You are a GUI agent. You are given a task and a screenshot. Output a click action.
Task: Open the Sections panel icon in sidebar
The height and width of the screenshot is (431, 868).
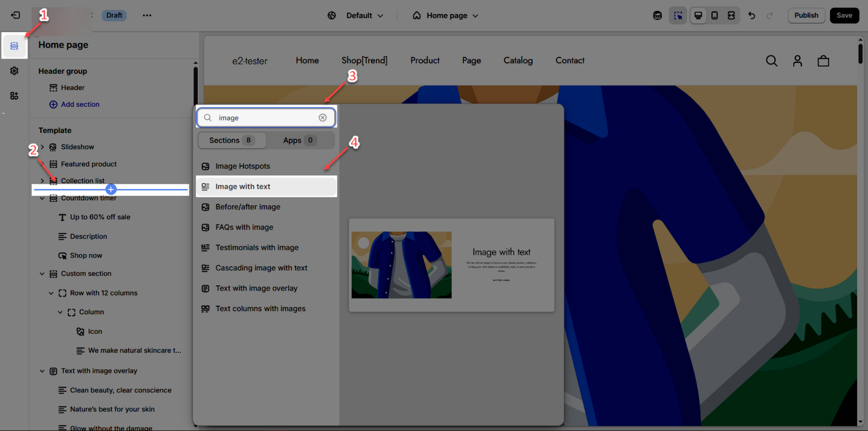14,46
